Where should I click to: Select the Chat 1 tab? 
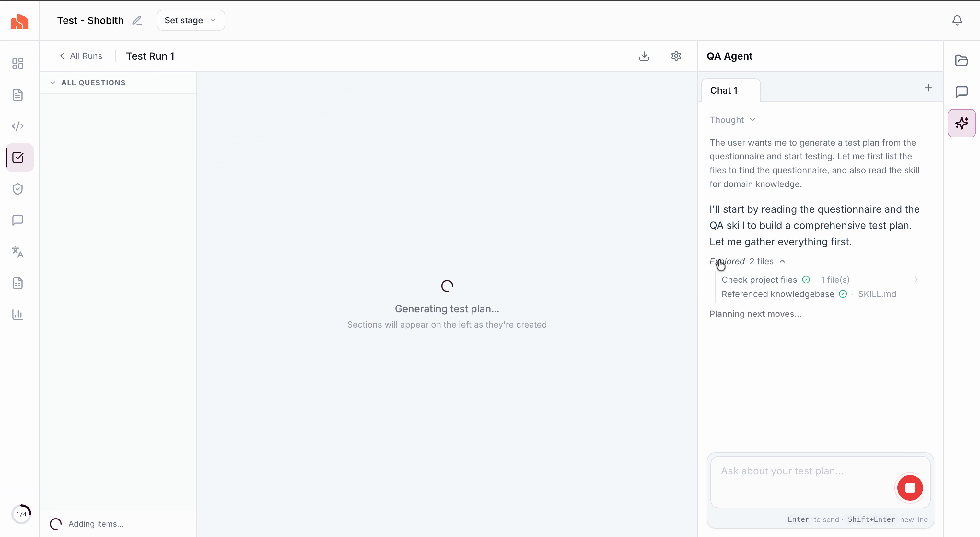pyautogui.click(x=724, y=90)
